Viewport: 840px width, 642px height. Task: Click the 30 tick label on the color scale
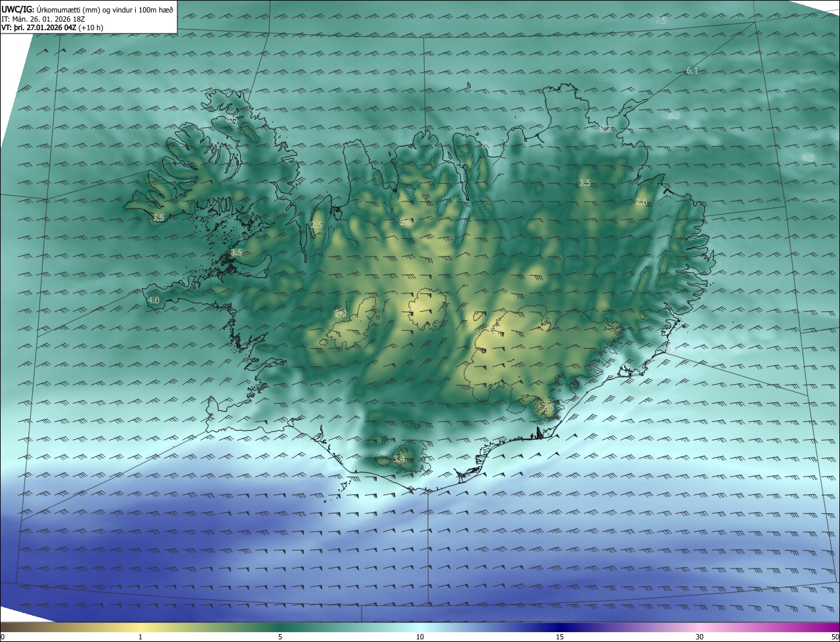[x=700, y=637]
